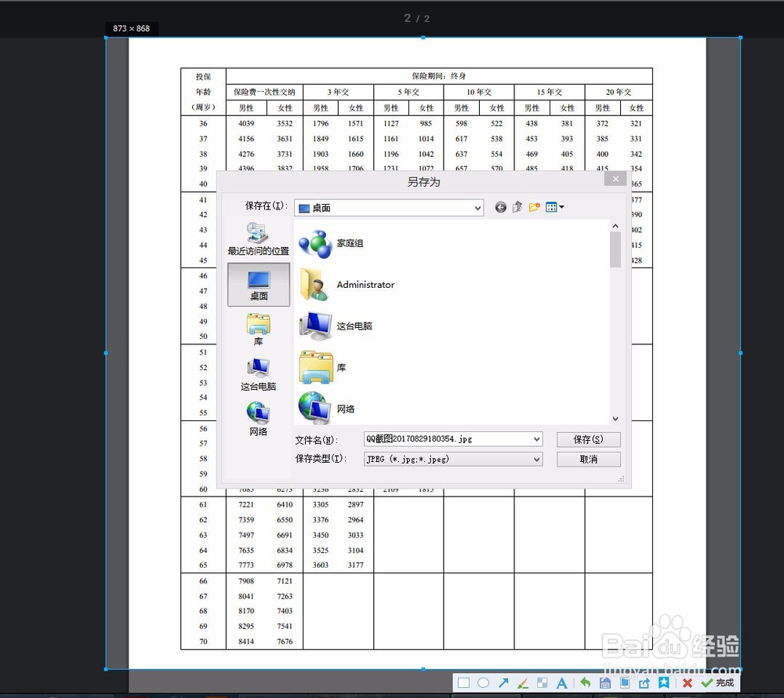This screenshot has width=784, height=698.
Task: Click the save screenshot disk icon
Action: click(x=605, y=683)
